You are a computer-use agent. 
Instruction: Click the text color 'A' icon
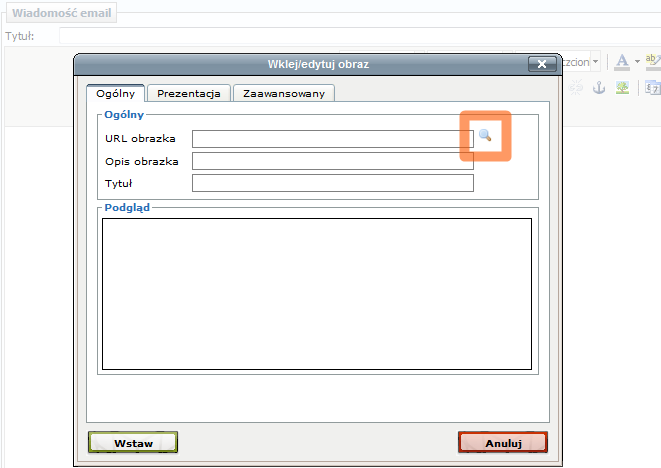621,61
